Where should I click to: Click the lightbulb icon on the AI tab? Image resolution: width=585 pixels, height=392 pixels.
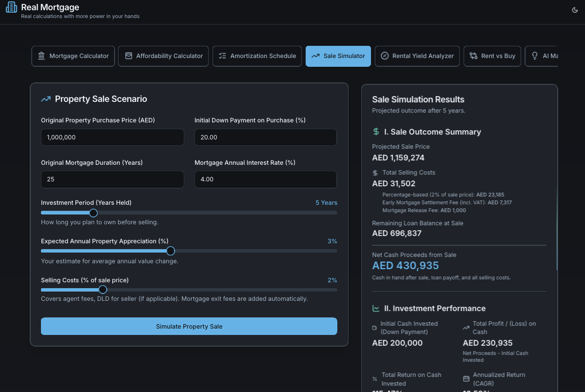(x=535, y=56)
